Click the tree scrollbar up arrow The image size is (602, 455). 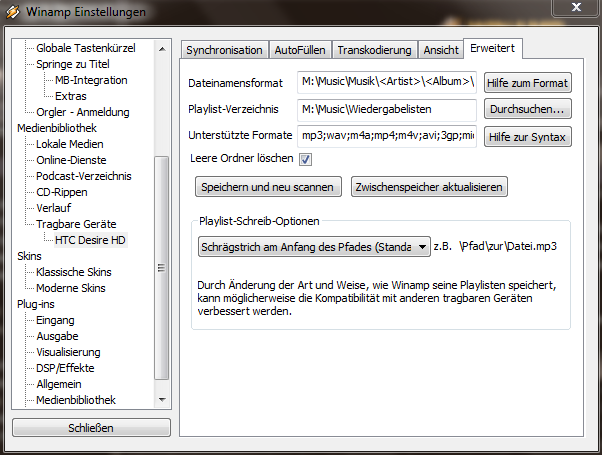coord(162,49)
